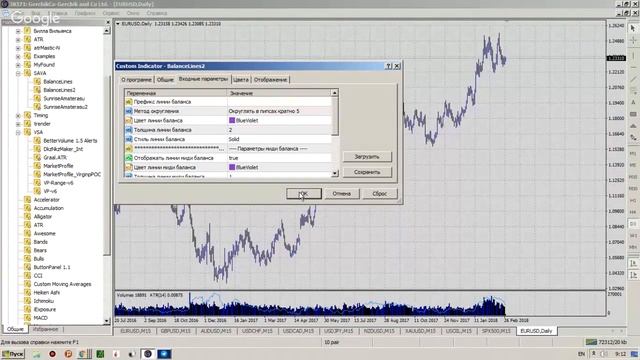This screenshot has width=640, height=360.
Task: Click the 'Сброс' reset button
Action: click(380, 193)
